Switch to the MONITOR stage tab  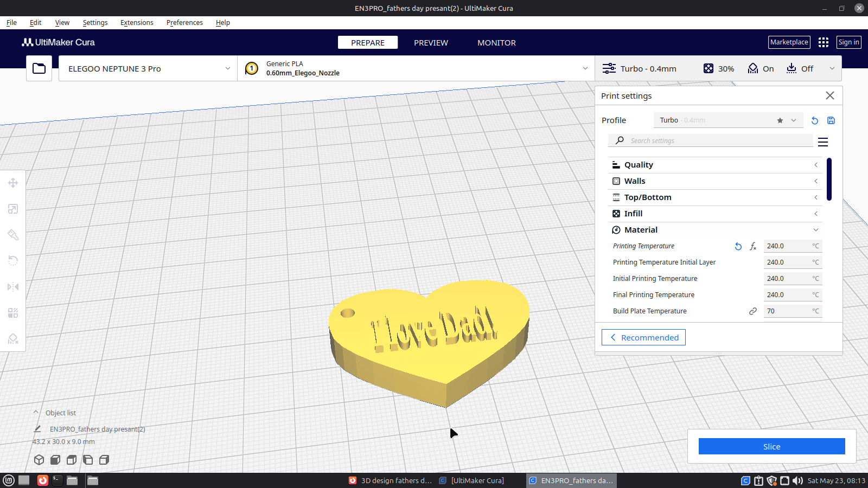496,43
